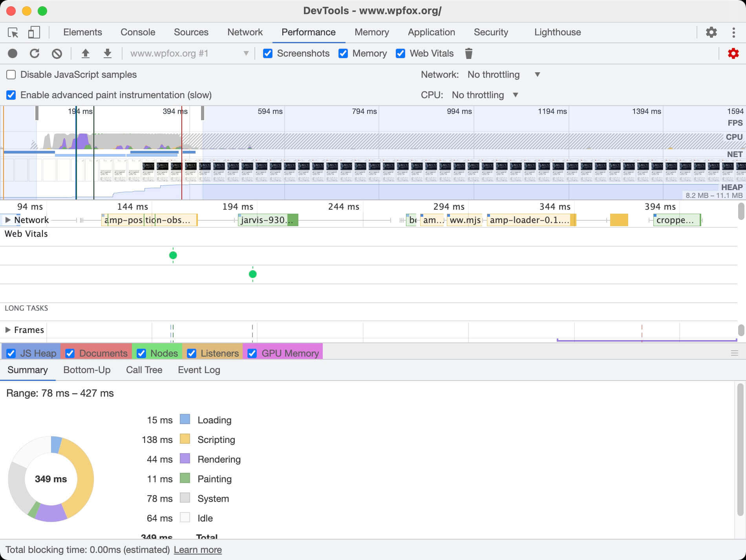Toggle the GPU Memory counter checkbox
This screenshot has width=746, height=560.
click(x=252, y=353)
